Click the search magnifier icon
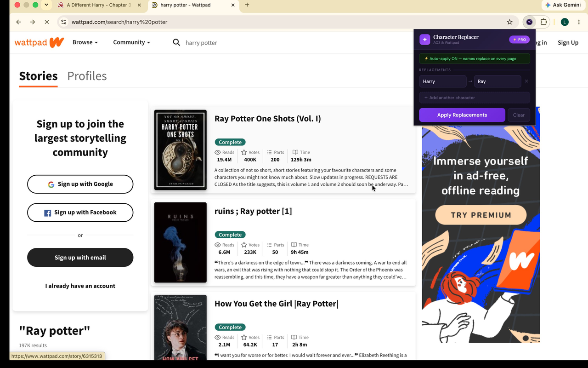The image size is (588, 368). [x=176, y=42]
